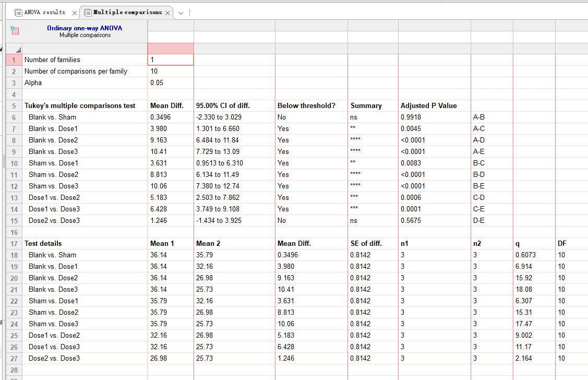Select the CI cell '-1.434 to 3.925'

234,221
